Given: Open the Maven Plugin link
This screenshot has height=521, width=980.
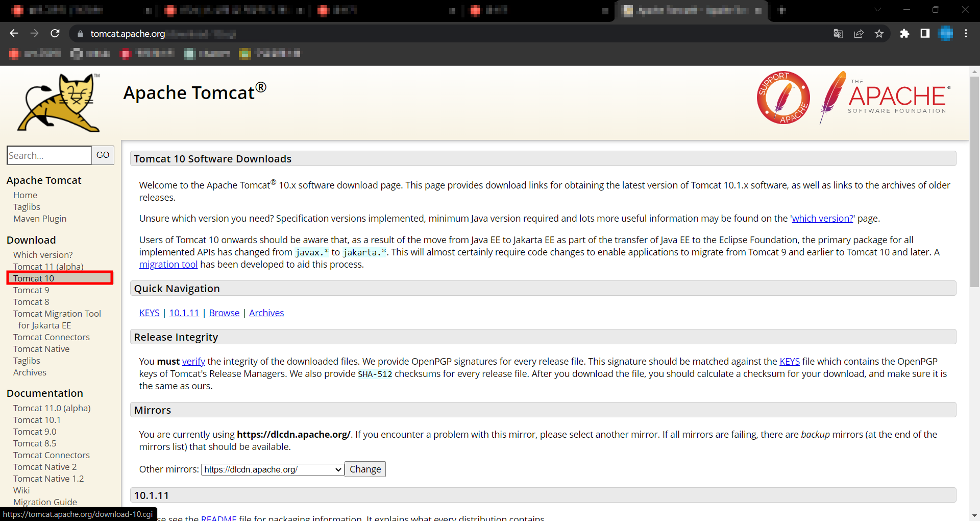Looking at the screenshot, I should coord(40,219).
